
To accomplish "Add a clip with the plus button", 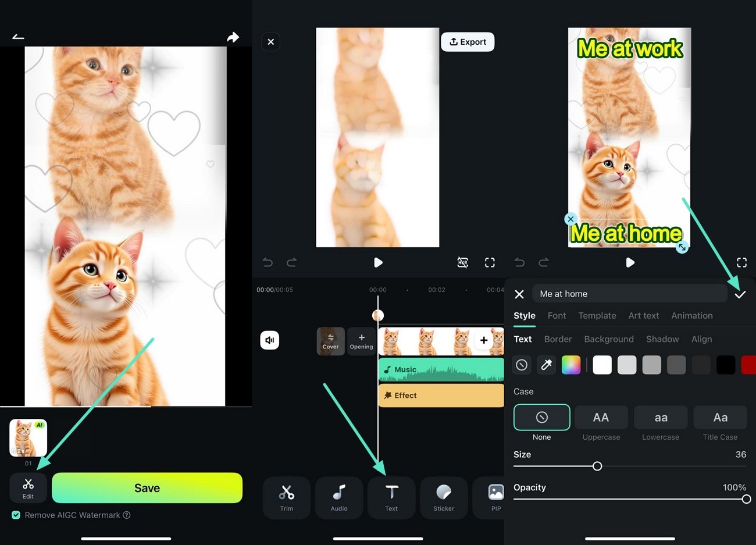I will point(484,340).
